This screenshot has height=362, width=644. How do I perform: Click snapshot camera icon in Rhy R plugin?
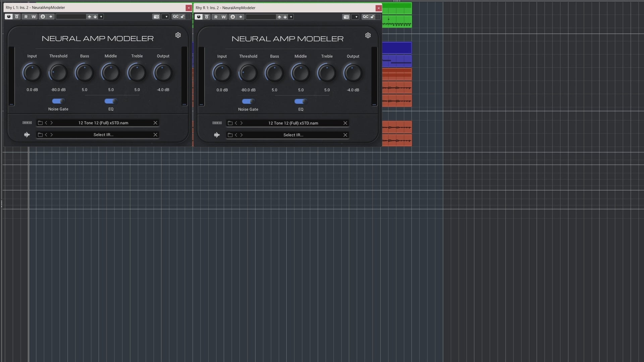point(346,17)
